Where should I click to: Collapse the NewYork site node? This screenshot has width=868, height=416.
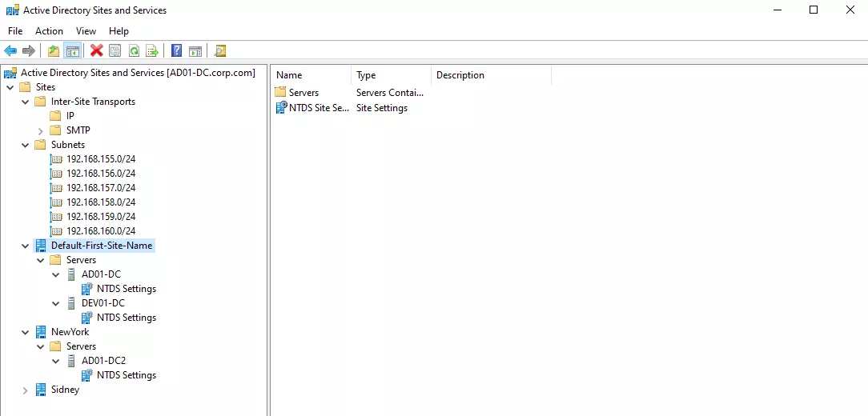(x=25, y=332)
